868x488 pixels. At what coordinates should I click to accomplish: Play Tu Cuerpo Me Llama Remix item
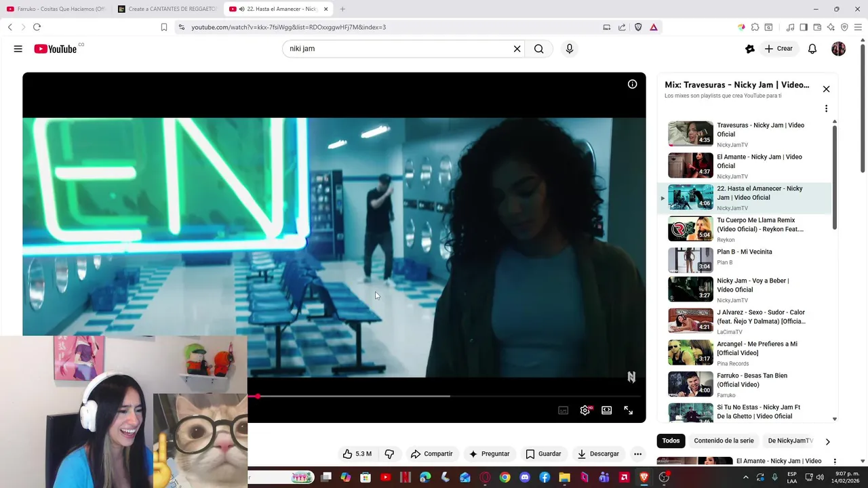click(746, 229)
